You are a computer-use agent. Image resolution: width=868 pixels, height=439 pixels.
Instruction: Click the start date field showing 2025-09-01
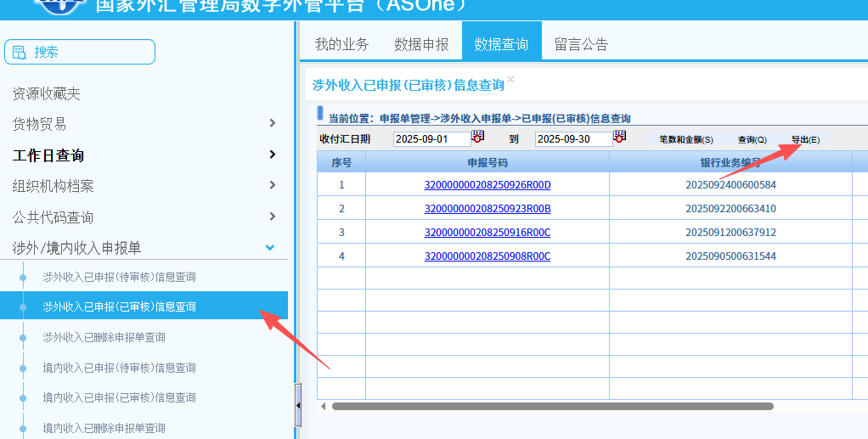click(x=431, y=139)
